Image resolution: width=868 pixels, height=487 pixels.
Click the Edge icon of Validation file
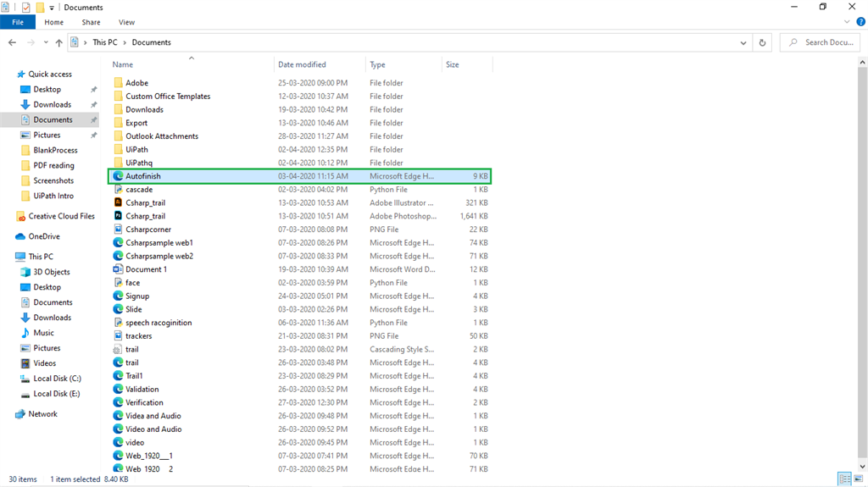tap(118, 389)
